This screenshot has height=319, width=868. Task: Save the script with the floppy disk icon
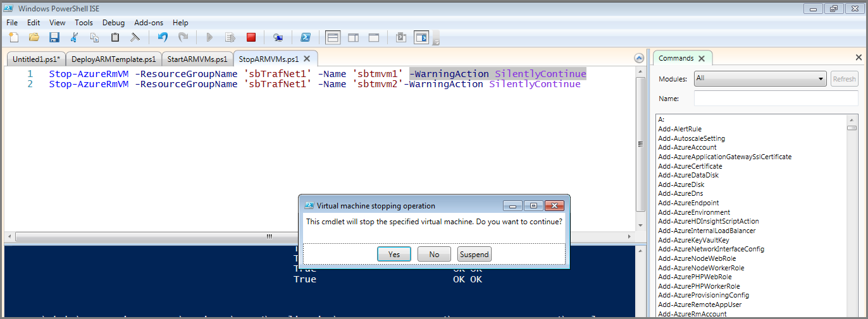tap(54, 37)
